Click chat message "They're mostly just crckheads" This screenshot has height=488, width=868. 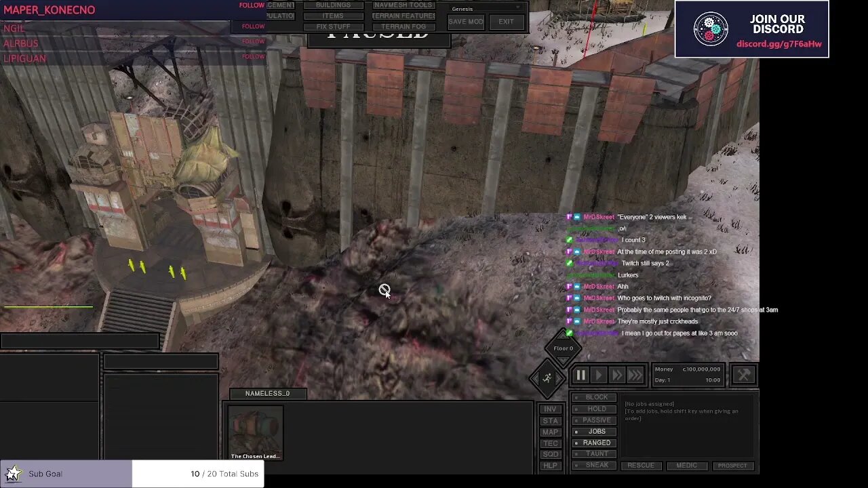657,321
